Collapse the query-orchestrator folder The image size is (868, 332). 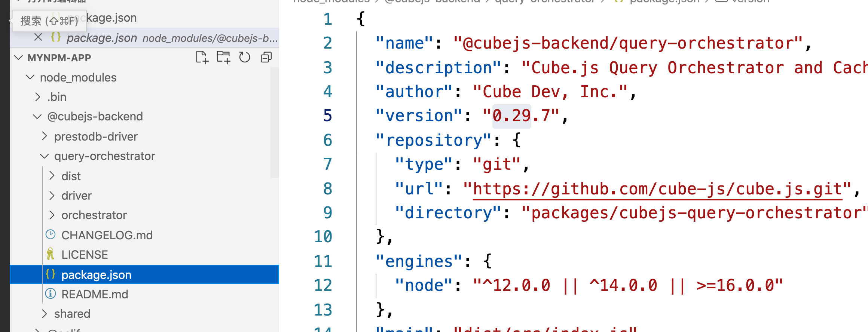pyautogui.click(x=45, y=156)
